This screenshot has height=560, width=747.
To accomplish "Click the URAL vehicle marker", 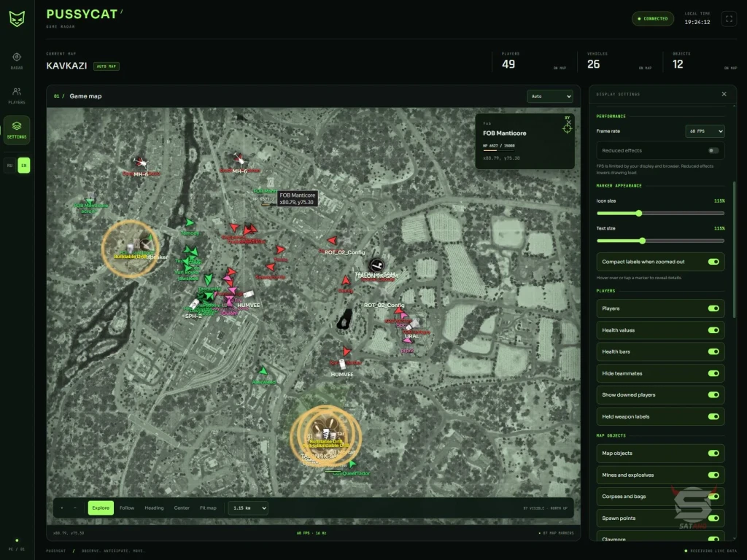I will [x=413, y=325].
